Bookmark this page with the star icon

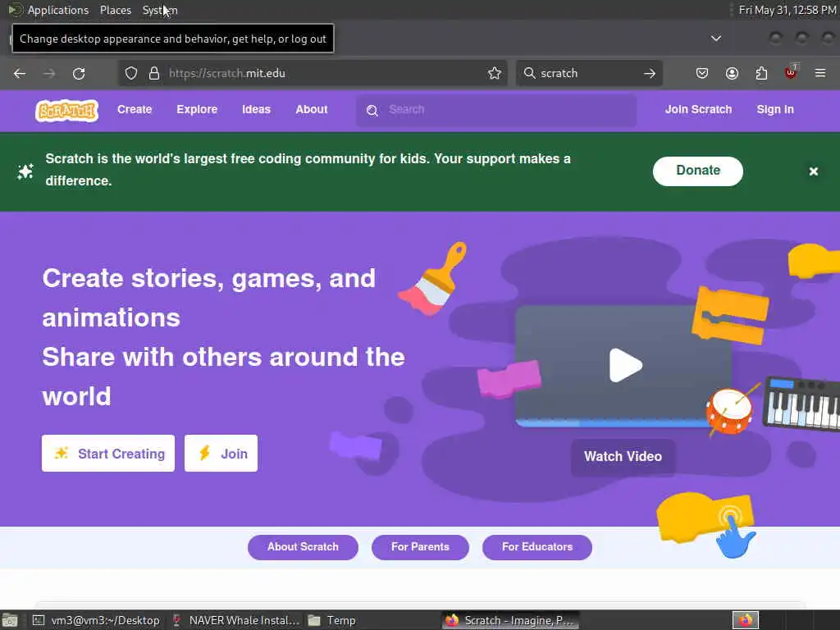495,73
